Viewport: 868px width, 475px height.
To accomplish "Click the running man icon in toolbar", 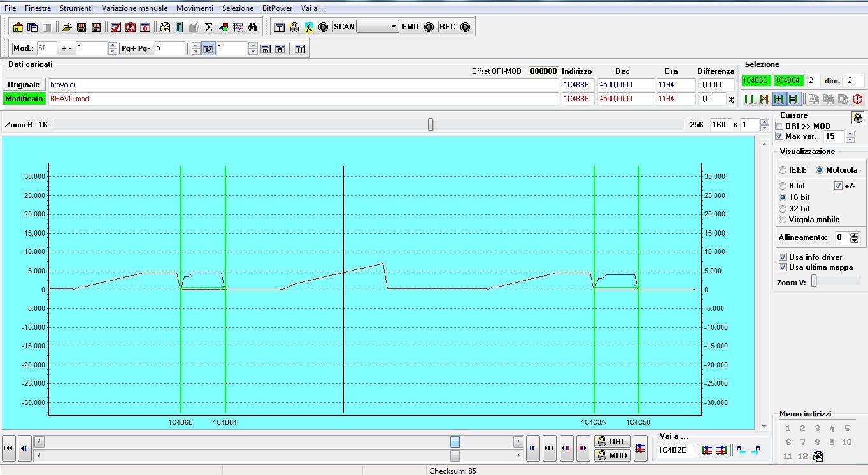I will 309,27.
